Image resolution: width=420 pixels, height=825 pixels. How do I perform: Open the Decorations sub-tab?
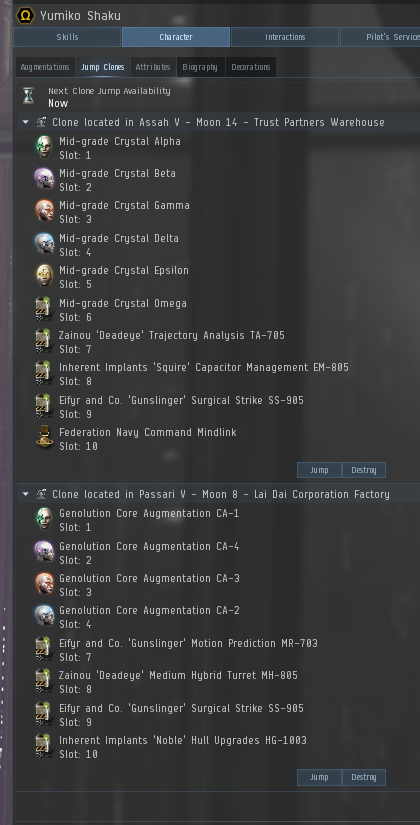(251, 67)
